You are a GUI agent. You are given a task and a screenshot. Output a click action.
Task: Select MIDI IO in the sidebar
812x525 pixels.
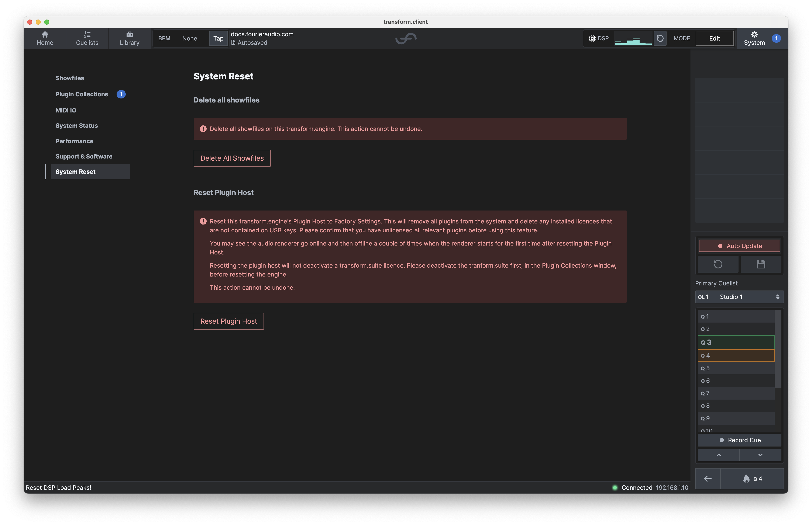tap(66, 110)
